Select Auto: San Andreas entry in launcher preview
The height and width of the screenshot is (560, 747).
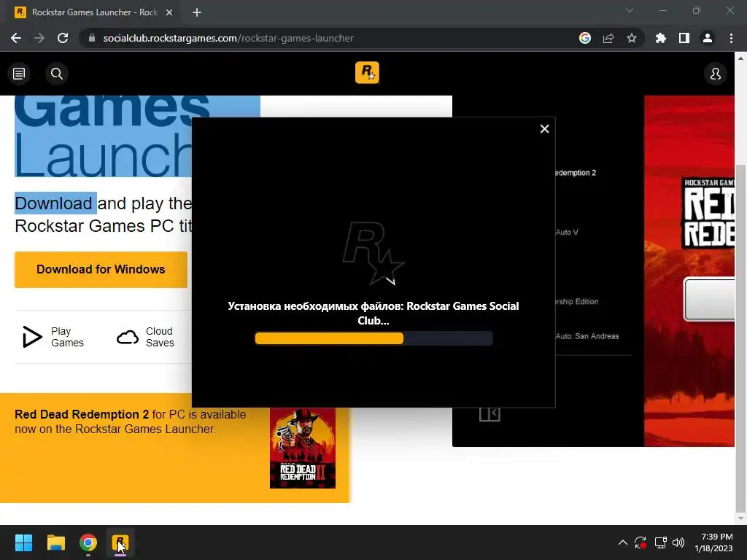(x=587, y=336)
